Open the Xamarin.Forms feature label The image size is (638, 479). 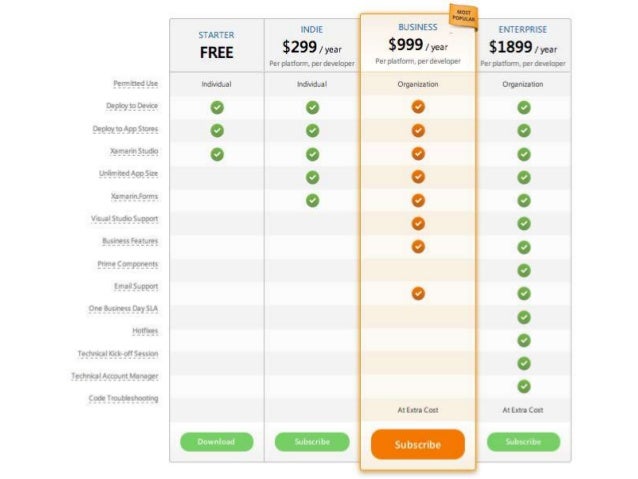click(x=134, y=196)
